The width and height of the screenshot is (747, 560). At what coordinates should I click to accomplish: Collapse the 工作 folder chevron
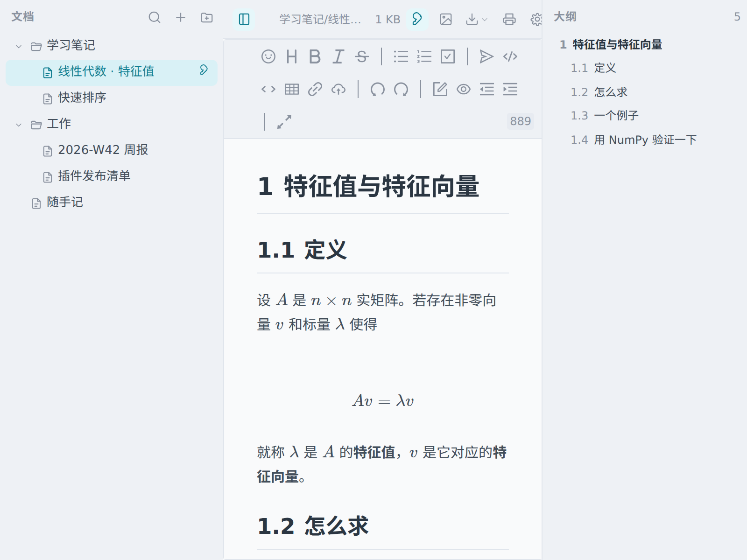click(19, 125)
